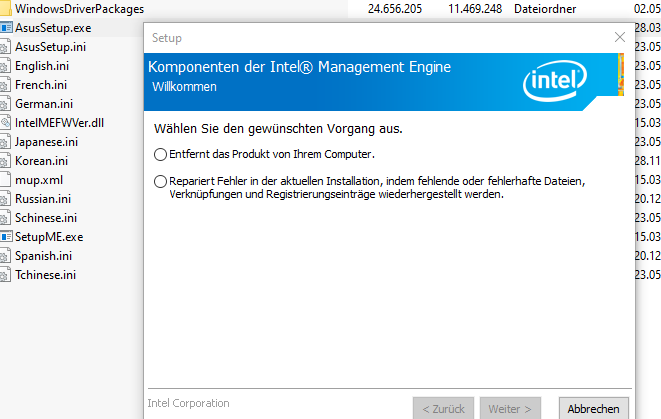Click the file name German.ini
The height and width of the screenshot is (419, 661).
click(x=44, y=104)
